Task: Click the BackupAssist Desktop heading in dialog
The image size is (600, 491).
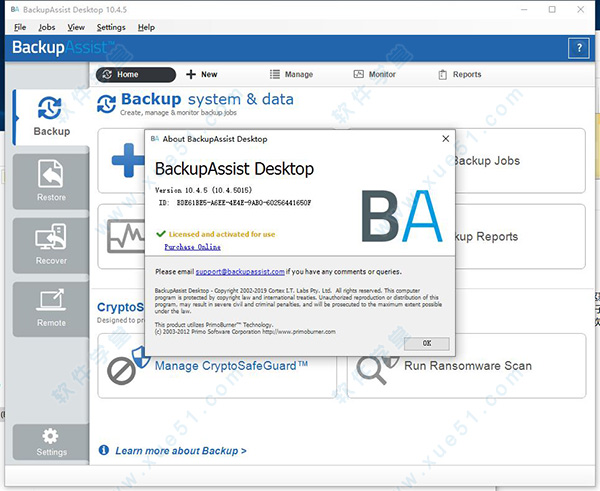Action: point(234,169)
